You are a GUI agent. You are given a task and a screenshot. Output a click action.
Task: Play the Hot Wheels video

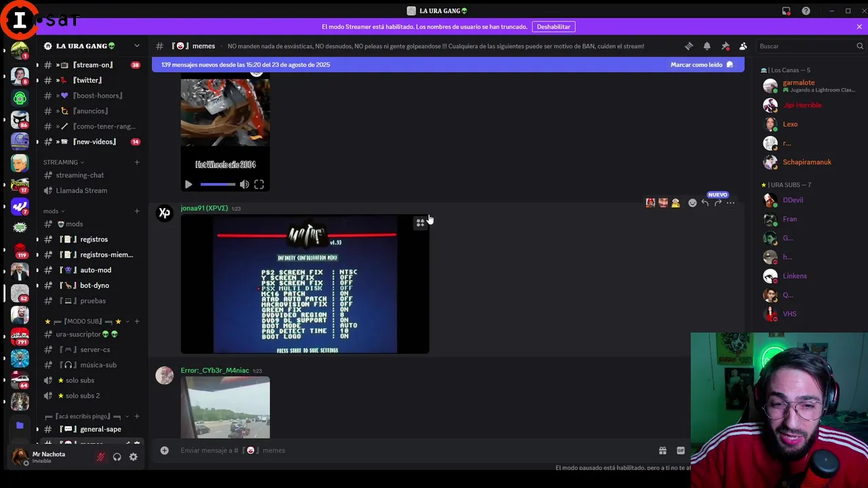(189, 184)
